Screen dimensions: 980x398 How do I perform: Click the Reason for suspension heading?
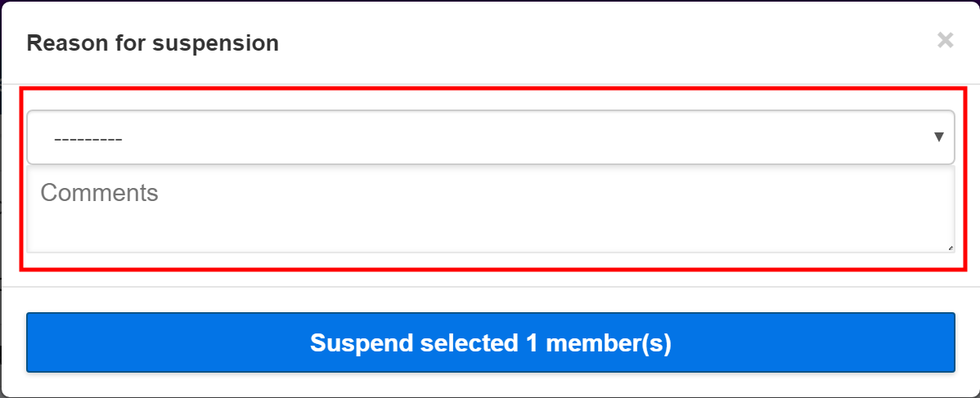tap(153, 42)
